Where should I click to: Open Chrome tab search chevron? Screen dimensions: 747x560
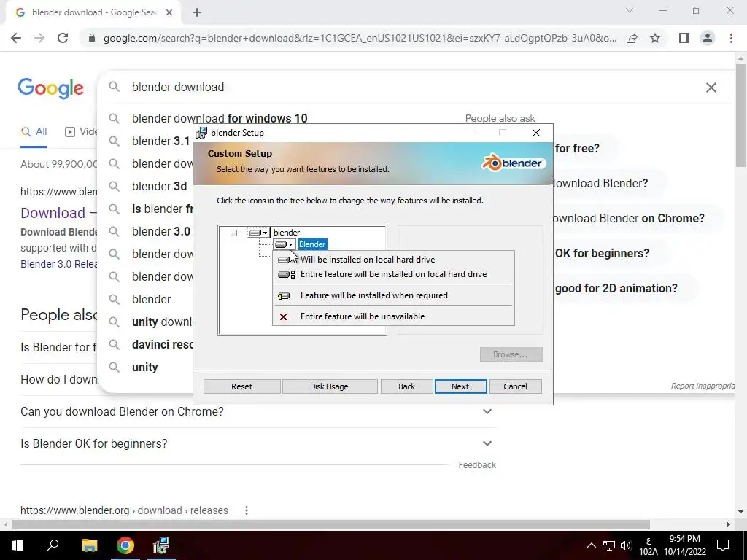point(630,10)
